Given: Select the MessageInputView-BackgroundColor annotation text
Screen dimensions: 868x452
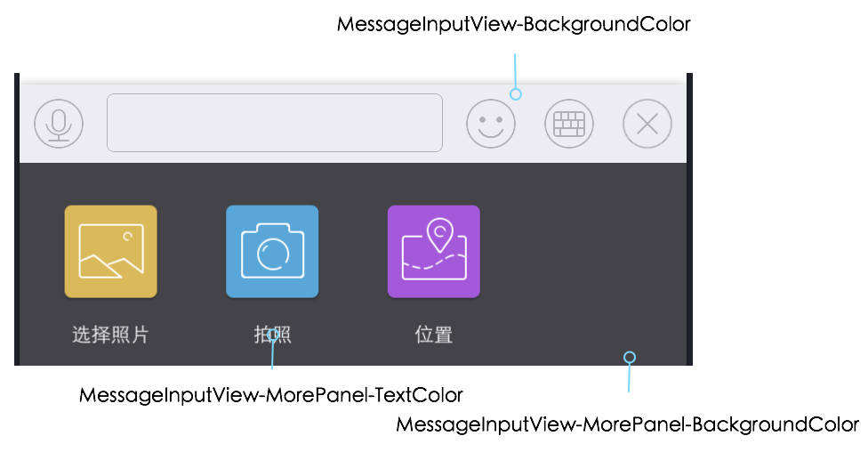Looking at the screenshot, I should point(514,24).
